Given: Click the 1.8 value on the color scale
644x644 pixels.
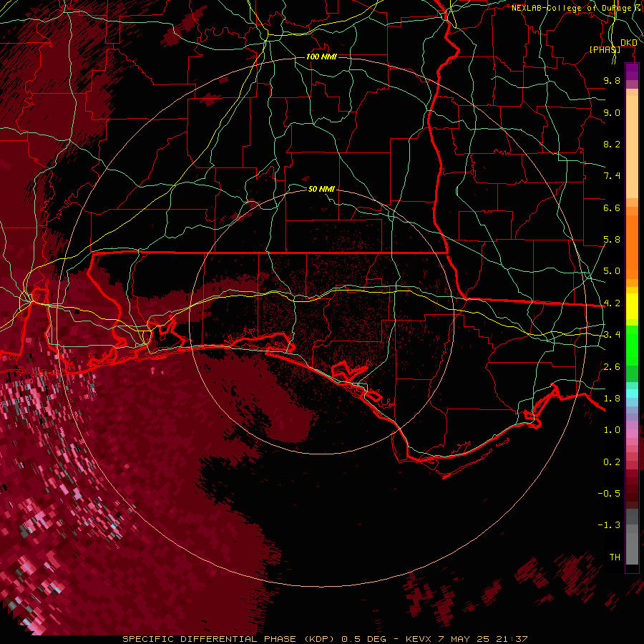Looking at the screenshot, I should (x=612, y=399).
